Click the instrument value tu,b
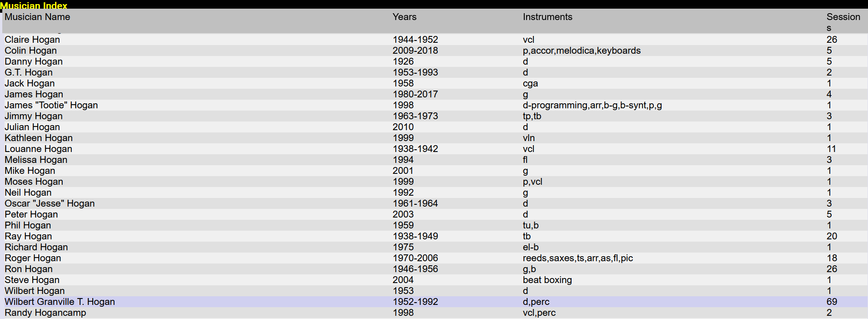 click(x=531, y=225)
